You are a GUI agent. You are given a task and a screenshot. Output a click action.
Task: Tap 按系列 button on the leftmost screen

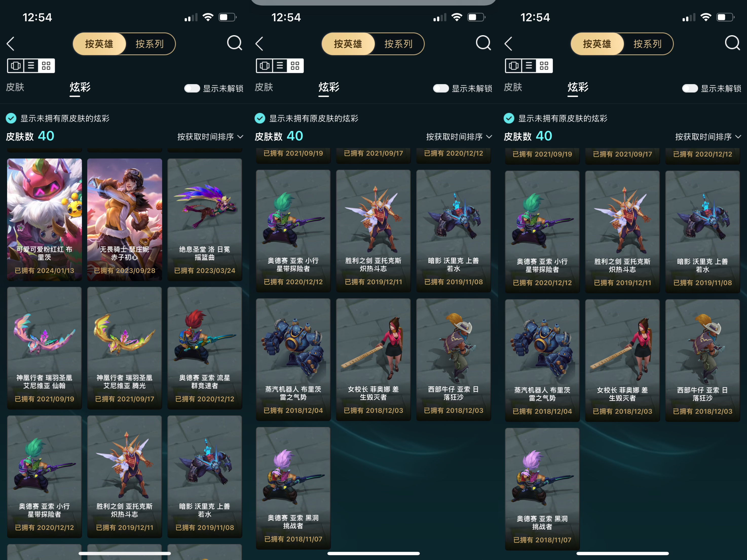(x=150, y=44)
